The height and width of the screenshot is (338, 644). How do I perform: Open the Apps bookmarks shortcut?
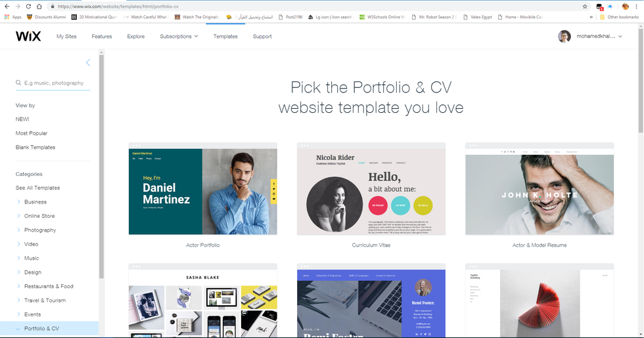coord(12,17)
